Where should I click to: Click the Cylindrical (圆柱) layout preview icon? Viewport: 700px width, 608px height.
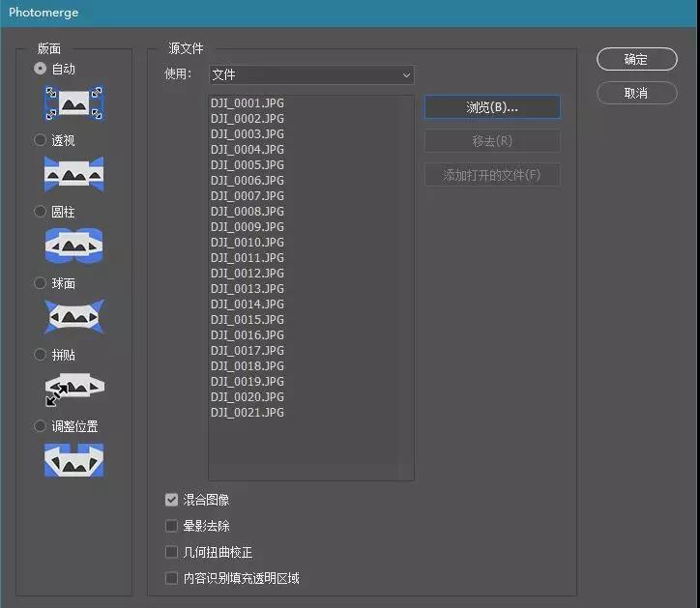click(x=74, y=246)
